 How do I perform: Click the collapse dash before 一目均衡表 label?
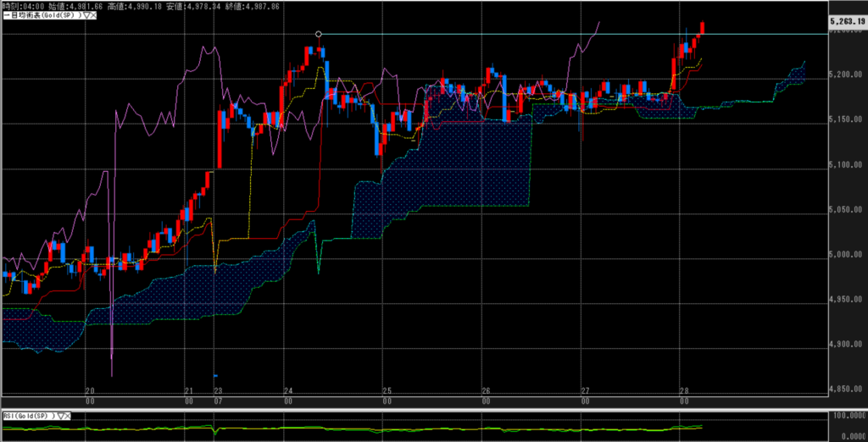pyautogui.click(x=3, y=15)
